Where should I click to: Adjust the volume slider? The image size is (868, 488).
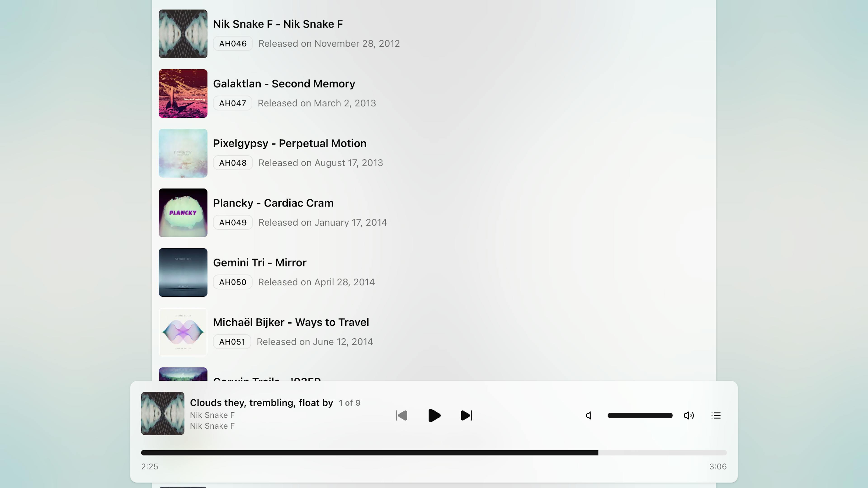point(639,415)
